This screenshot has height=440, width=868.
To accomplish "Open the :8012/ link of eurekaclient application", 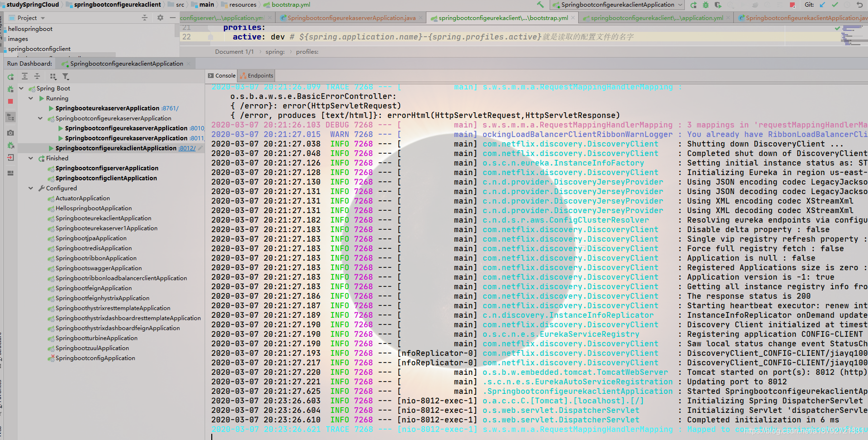I will click(187, 148).
